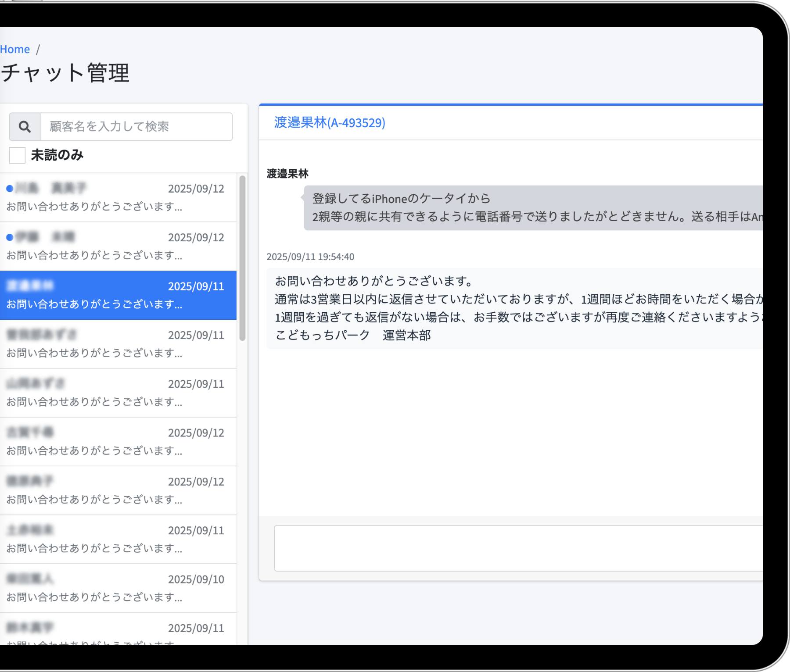The height and width of the screenshot is (672, 790).
Task: Open chat directly below the highlighted entry
Action: tap(118, 344)
